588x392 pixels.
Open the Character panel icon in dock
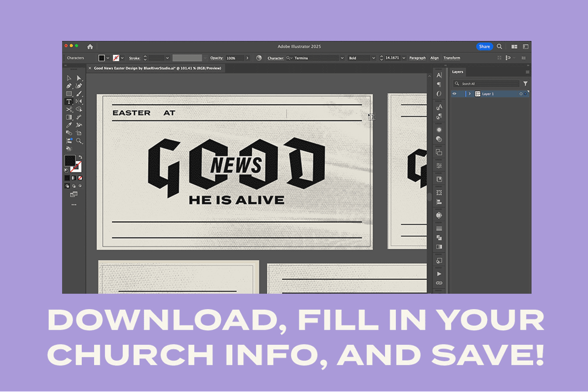click(x=439, y=75)
